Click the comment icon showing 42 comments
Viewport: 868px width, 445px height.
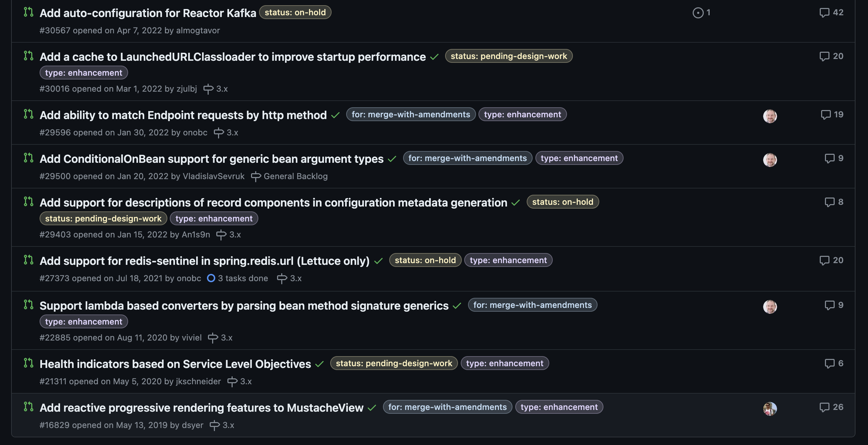[x=824, y=13]
